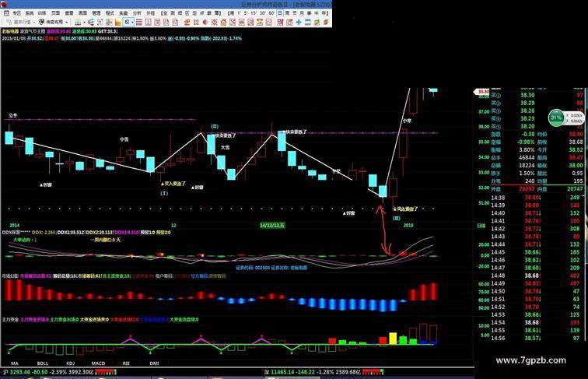Switch to the DMI indicator tab
588x379 pixels.
point(154,363)
